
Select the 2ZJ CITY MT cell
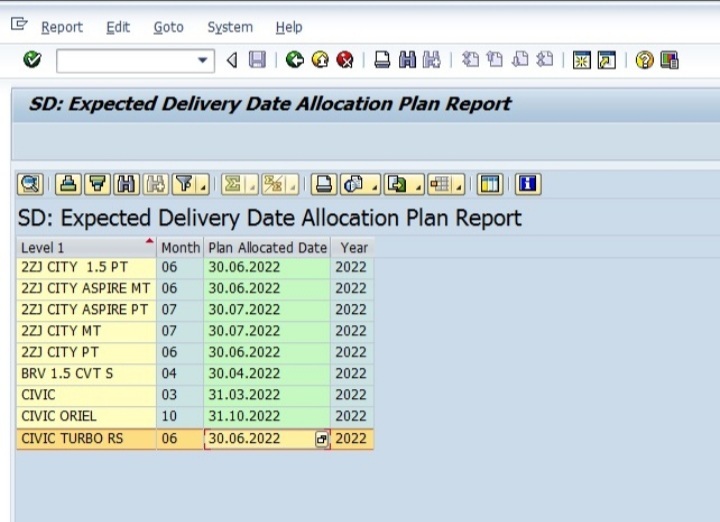point(86,331)
